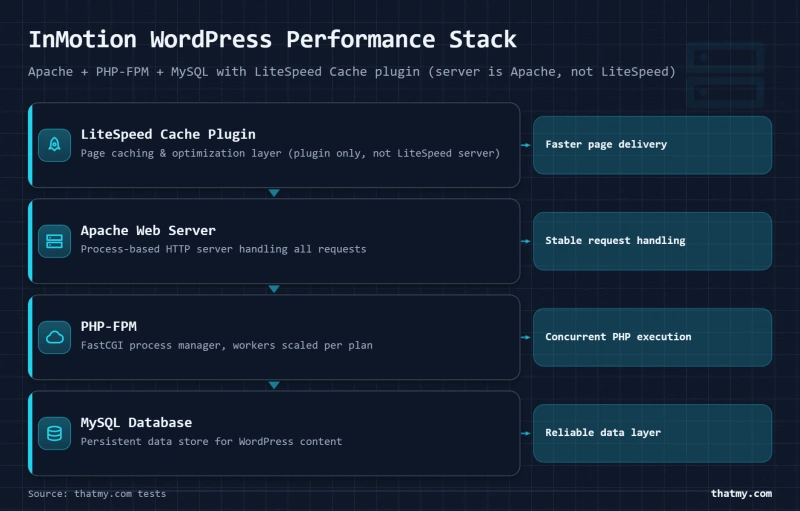Screen dimensions: 800x511
Task: Click the 'Stable request handling' box
Action: click(653, 241)
